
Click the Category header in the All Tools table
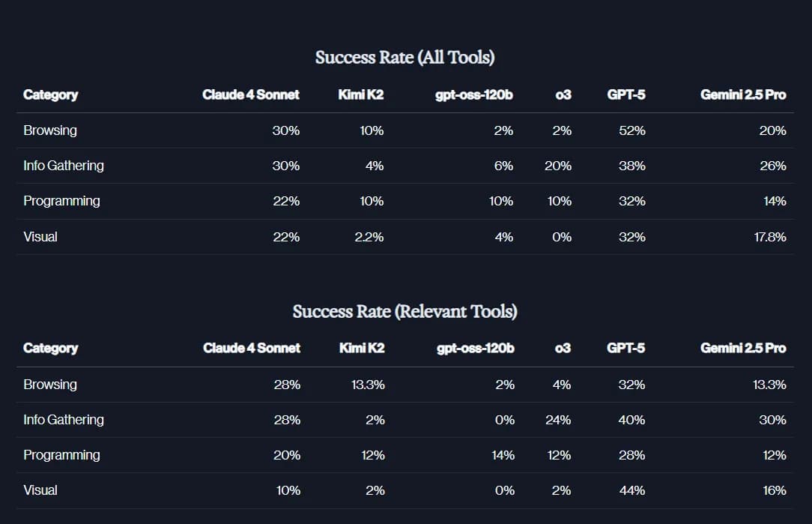(x=50, y=94)
